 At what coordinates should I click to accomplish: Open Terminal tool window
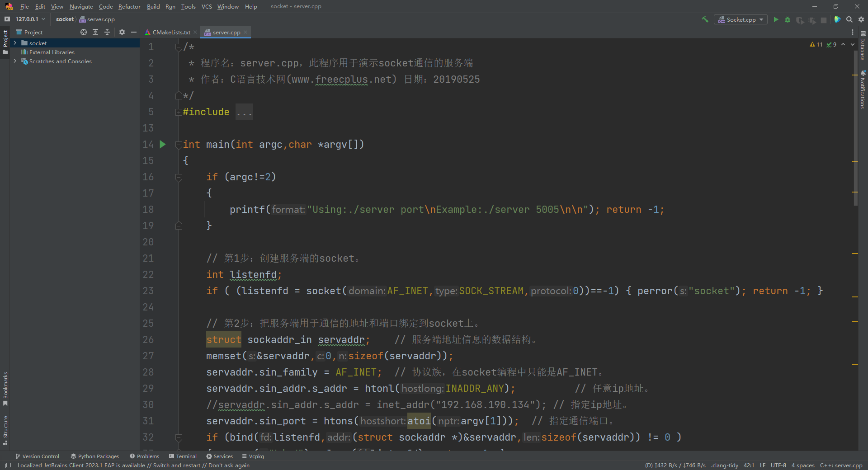(183, 456)
